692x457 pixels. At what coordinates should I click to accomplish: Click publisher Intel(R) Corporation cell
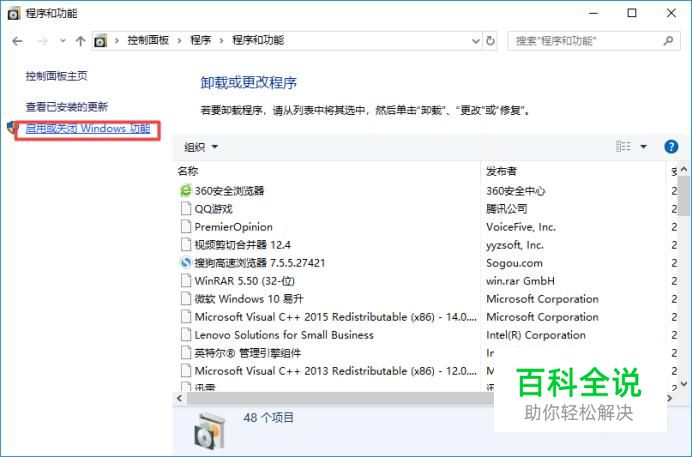pyautogui.click(x=536, y=335)
